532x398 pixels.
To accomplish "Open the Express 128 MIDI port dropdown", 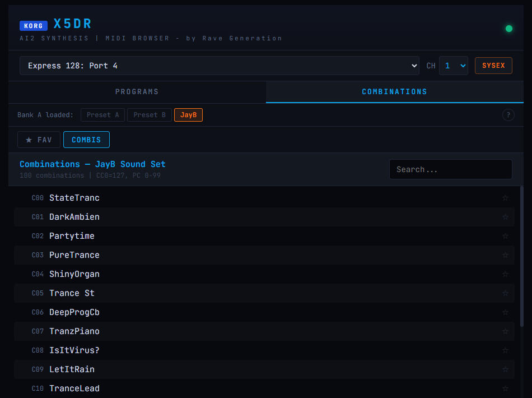I will pos(219,66).
